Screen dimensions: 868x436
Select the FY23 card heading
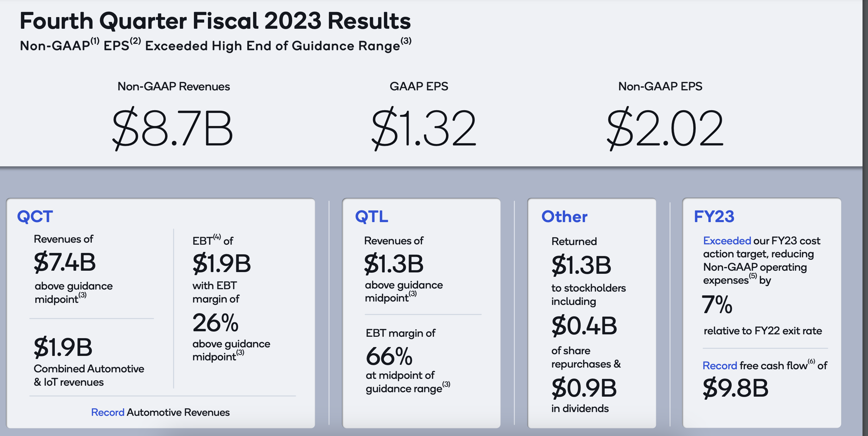click(x=714, y=217)
